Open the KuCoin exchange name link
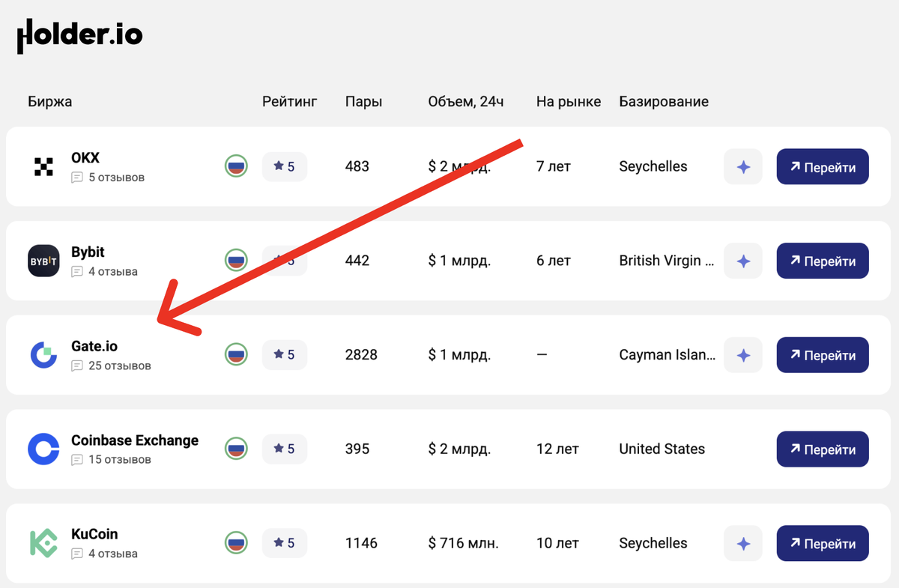Viewport: 899px width, 588px height. point(94,535)
